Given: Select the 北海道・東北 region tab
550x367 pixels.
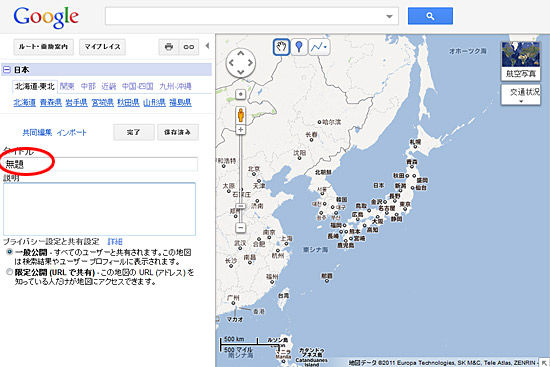Looking at the screenshot, I should click(x=34, y=86).
